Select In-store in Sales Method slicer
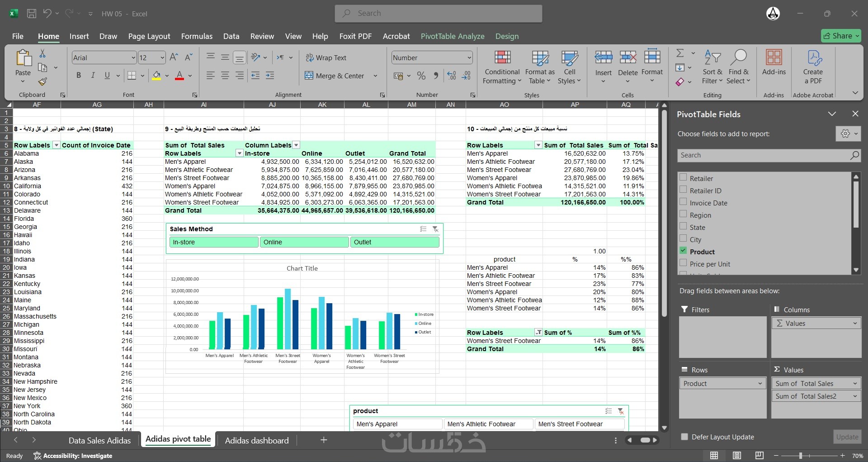 click(x=214, y=242)
